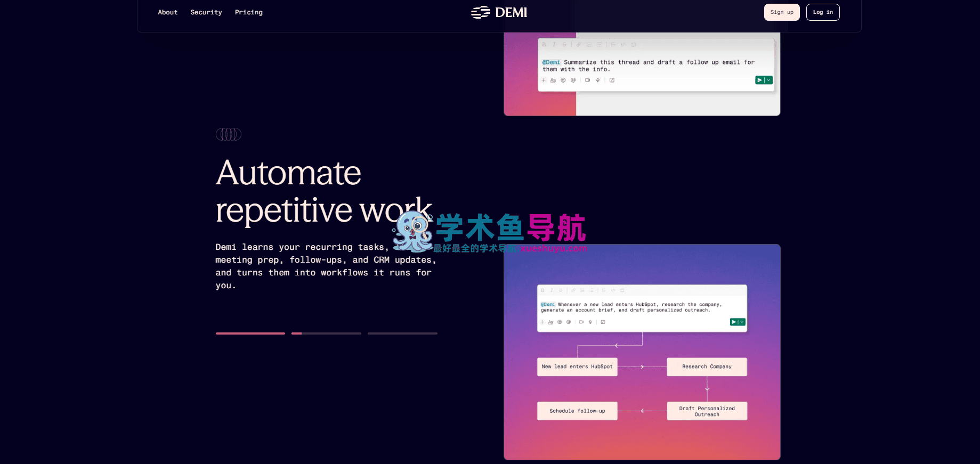
Task: Click the Aa formatting icon in the HubSpot lead composer
Action: (551, 322)
